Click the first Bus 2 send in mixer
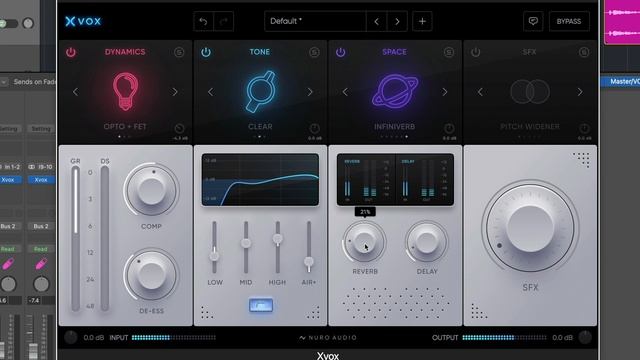 pyautogui.click(x=8, y=226)
